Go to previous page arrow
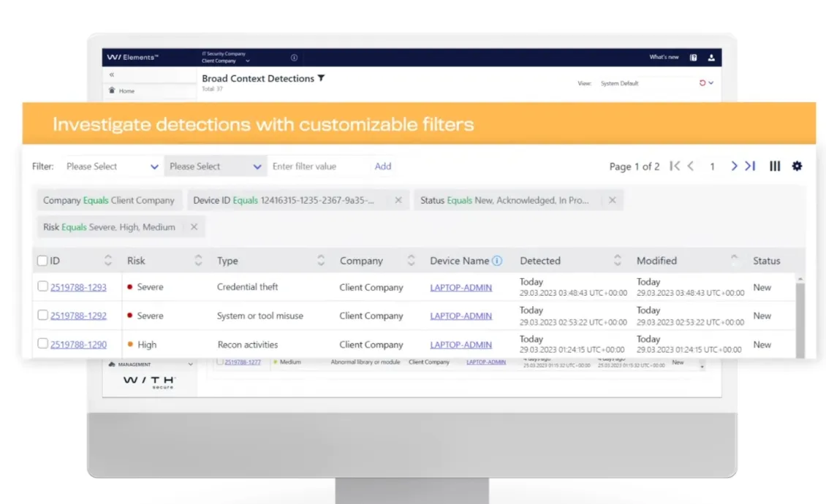This screenshot has width=826, height=504. tap(691, 166)
